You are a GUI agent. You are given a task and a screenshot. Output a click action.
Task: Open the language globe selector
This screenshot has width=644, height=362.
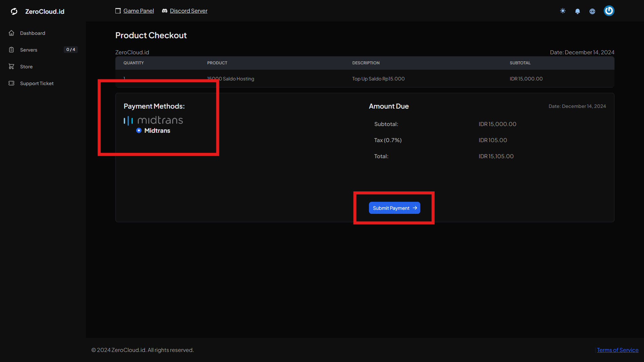tap(592, 11)
